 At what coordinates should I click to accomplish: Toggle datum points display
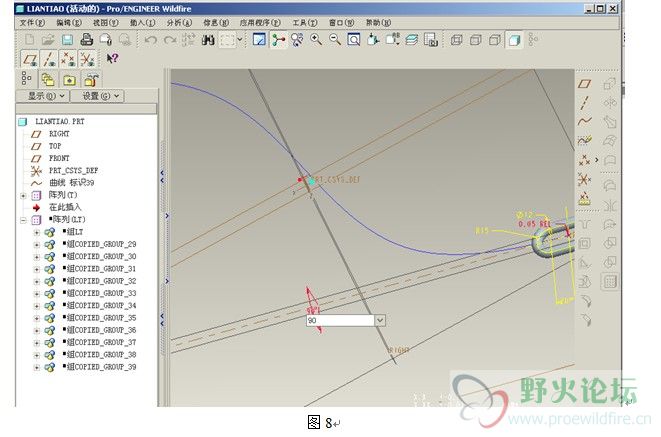(x=68, y=59)
